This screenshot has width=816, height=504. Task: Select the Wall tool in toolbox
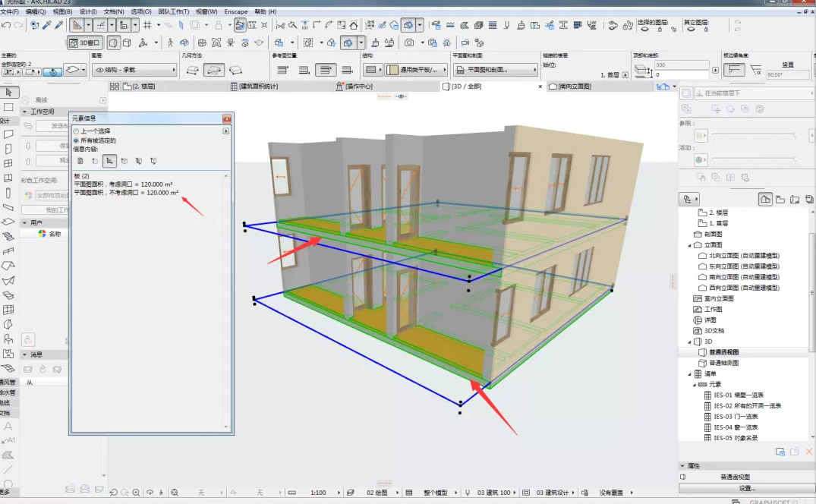tap(8, 134)
